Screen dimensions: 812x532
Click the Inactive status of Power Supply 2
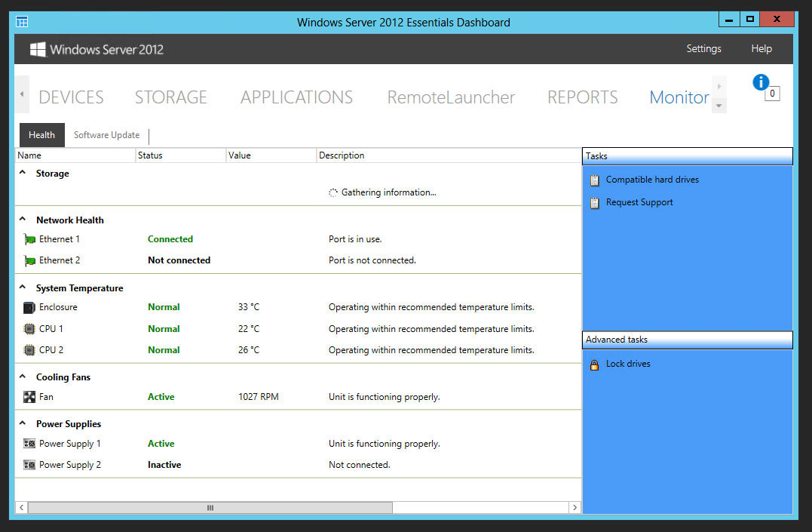[164, 465]
